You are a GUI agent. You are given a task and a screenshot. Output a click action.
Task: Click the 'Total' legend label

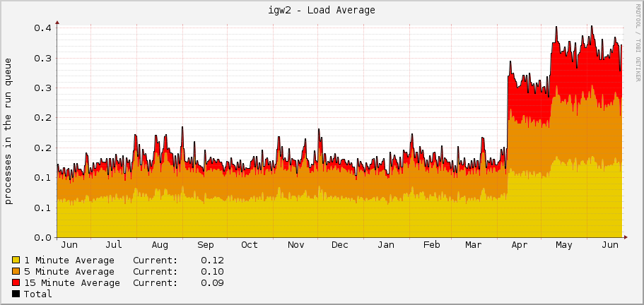click(37, 294)
